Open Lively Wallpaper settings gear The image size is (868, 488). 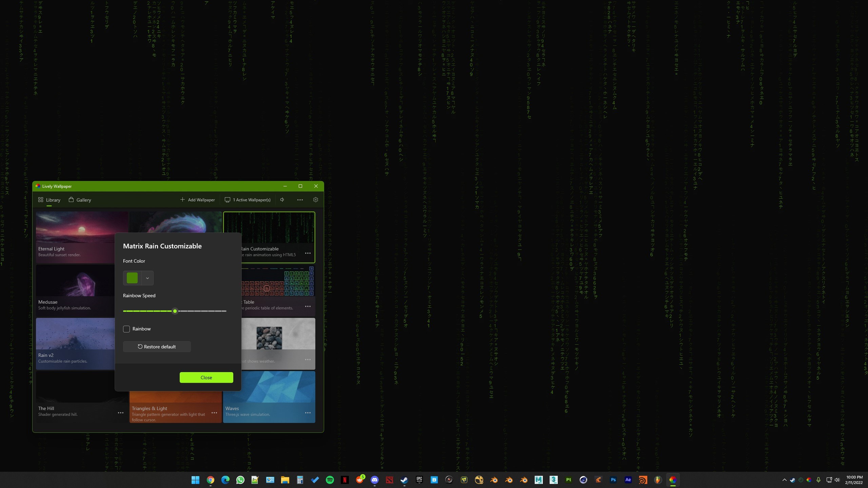315,200
